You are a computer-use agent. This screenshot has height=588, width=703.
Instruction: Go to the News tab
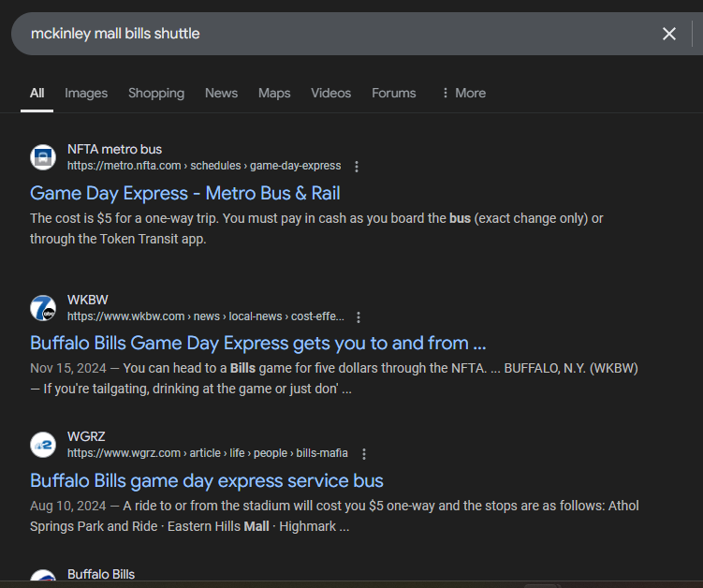pyautogui.click(x=221, y=93)
